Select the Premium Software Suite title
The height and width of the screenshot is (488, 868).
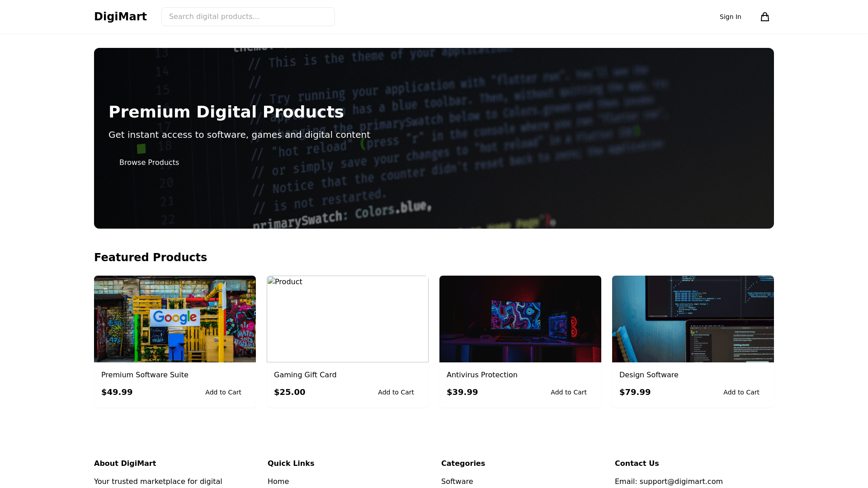(145, 375)
